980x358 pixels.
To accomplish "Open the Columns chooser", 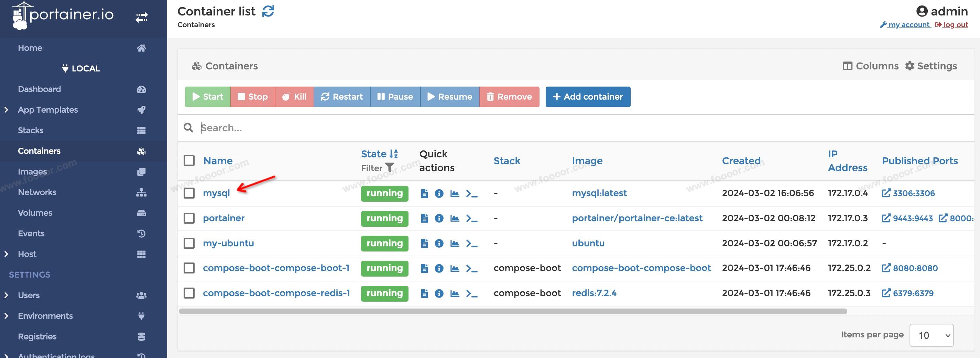I will [870, 66].
